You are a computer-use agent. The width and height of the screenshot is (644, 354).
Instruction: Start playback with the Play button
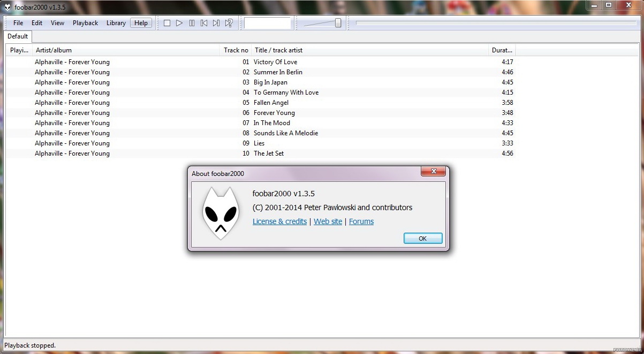(x=179, y=23)
